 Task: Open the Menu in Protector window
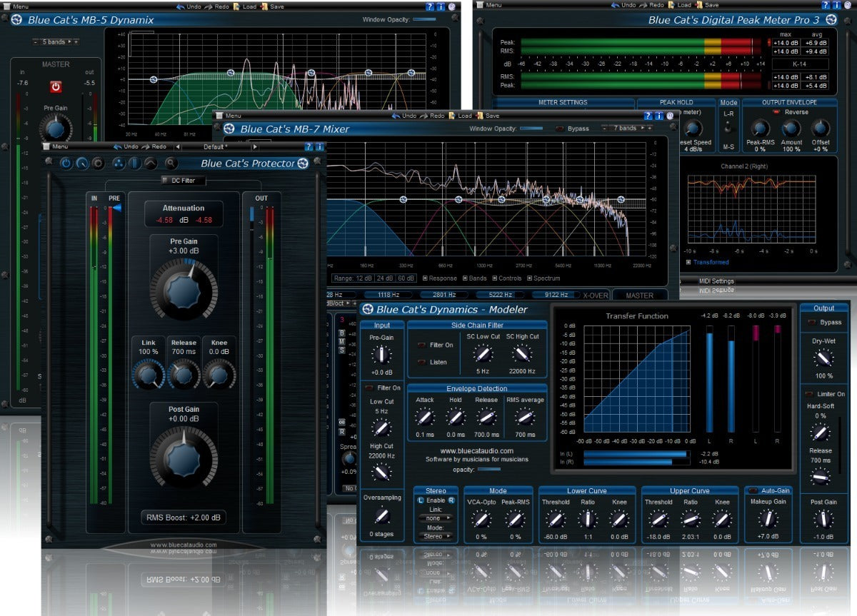(56, 147)
